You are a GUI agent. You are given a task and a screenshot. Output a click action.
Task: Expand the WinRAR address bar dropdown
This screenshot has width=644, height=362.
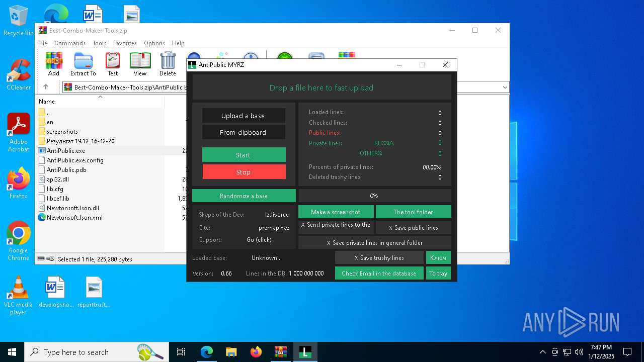(x=505, y=87)
